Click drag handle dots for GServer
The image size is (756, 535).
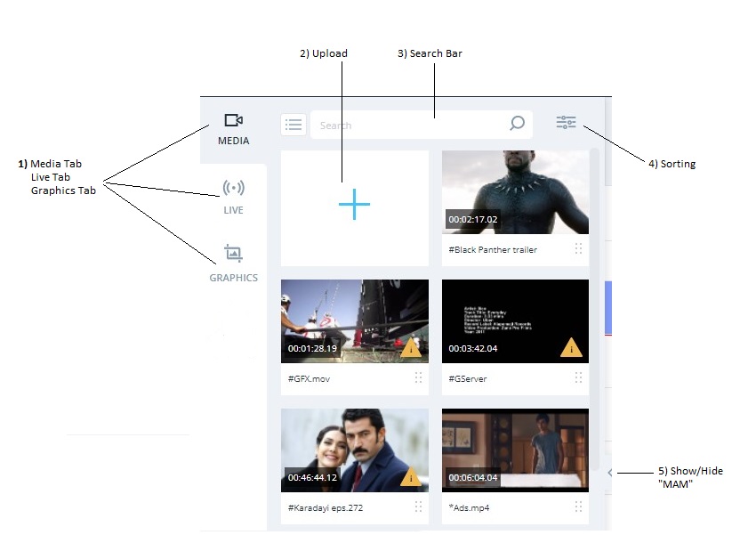point(578,378)
